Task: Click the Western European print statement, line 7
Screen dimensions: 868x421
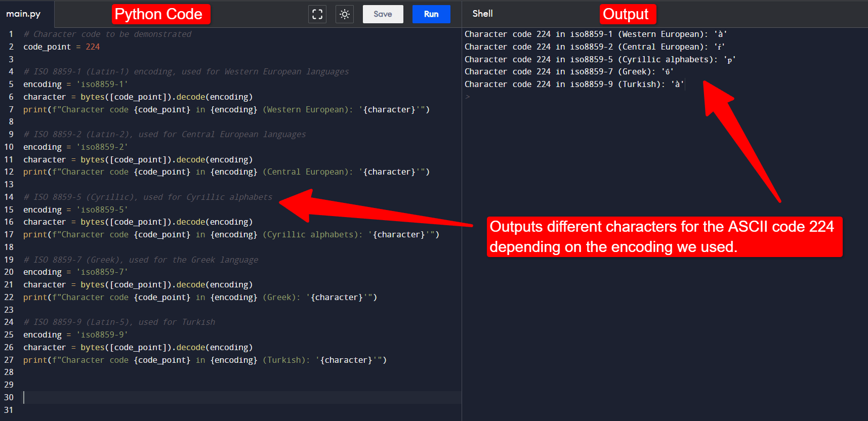Action: (226, 109)
